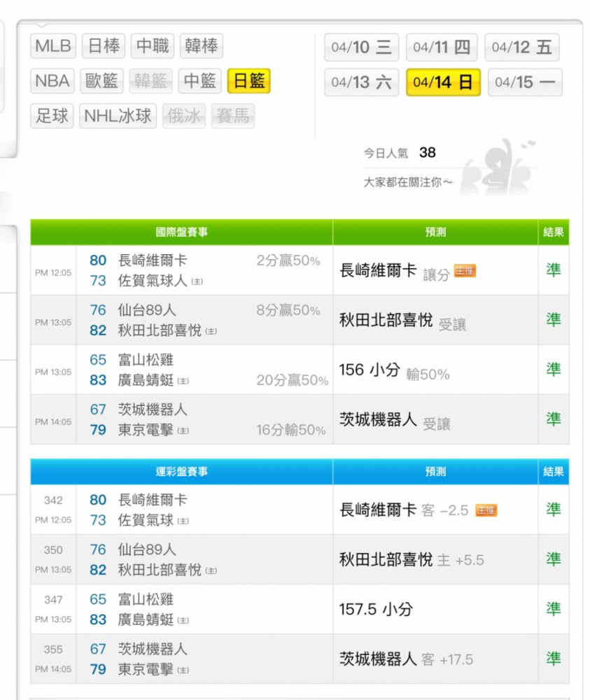Click the 預測 header of the 國際盤 table
The width and height of the screenshot is (590, 700).
click(x=435, y=232)
